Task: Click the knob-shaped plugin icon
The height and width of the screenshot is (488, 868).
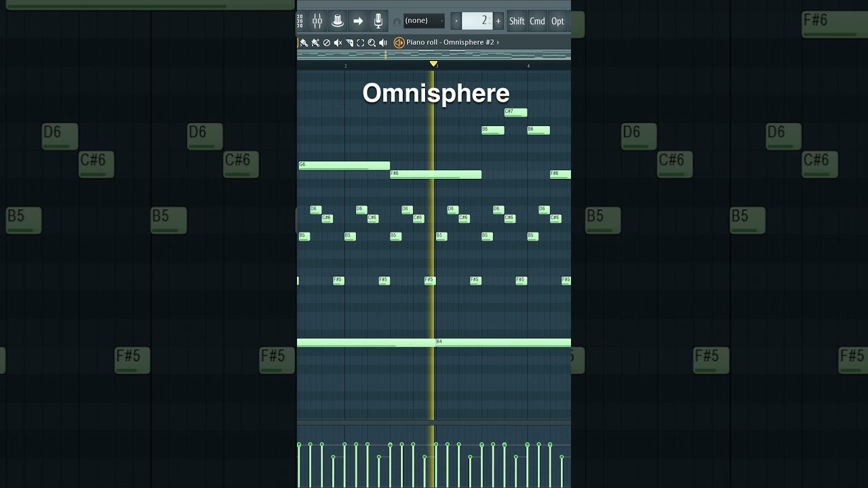Action: (338, 21)
